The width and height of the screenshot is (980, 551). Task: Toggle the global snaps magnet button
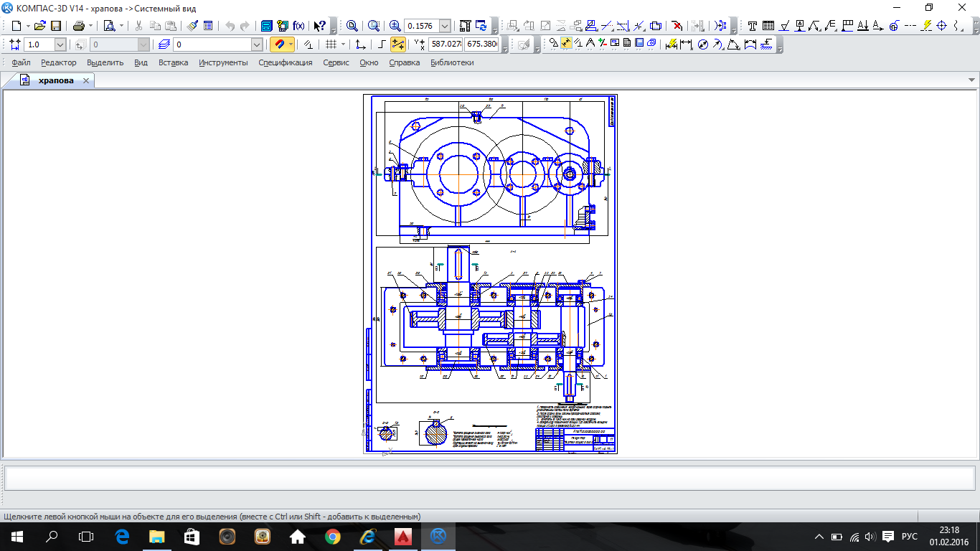(x=279, y=44)
